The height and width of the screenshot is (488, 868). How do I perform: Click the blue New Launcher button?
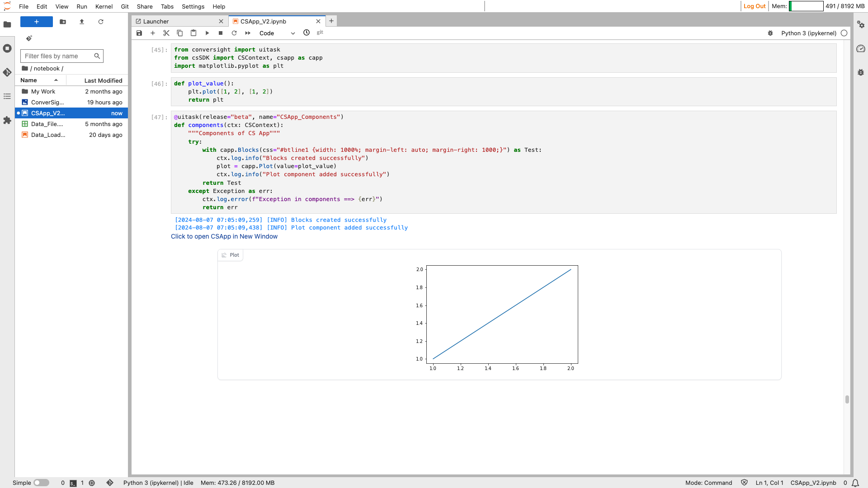[x=37, y=22]
